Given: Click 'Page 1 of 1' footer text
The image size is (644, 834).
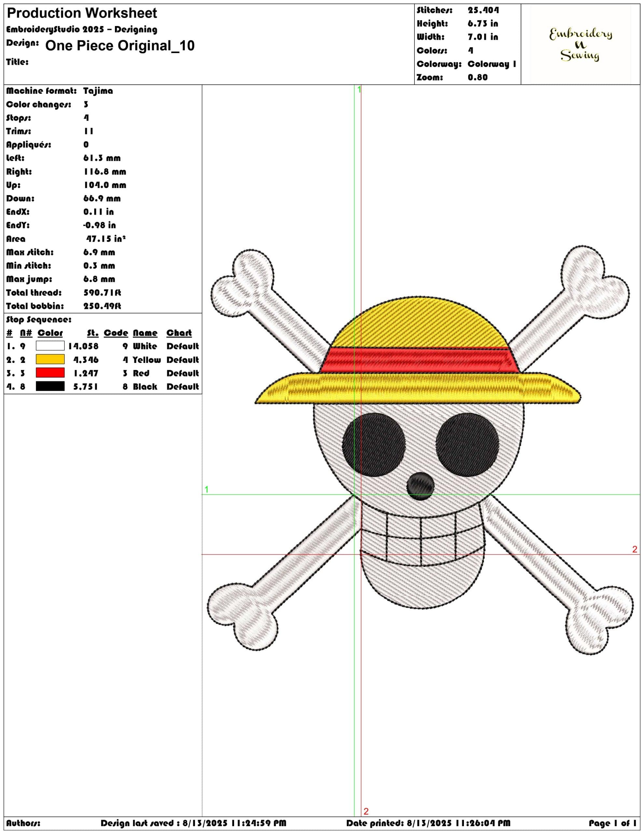Looking at the screenshot, I should [x=612, y=823].
